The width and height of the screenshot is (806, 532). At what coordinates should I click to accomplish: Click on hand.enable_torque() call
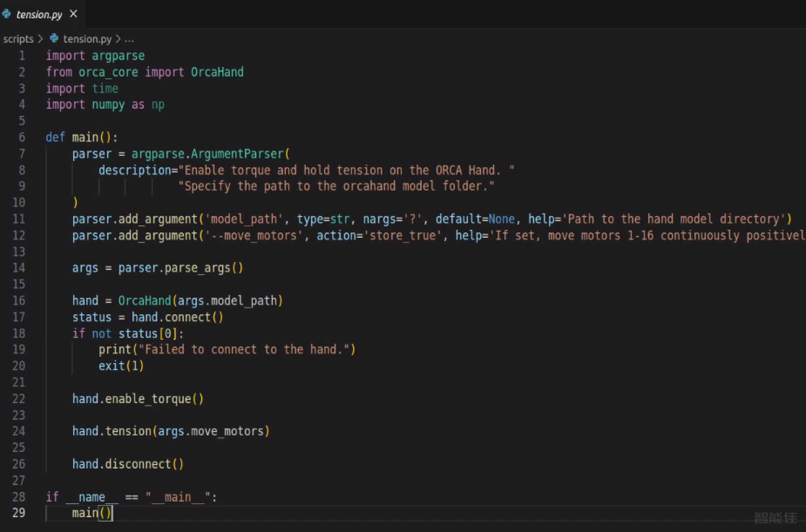pos(138,399)
